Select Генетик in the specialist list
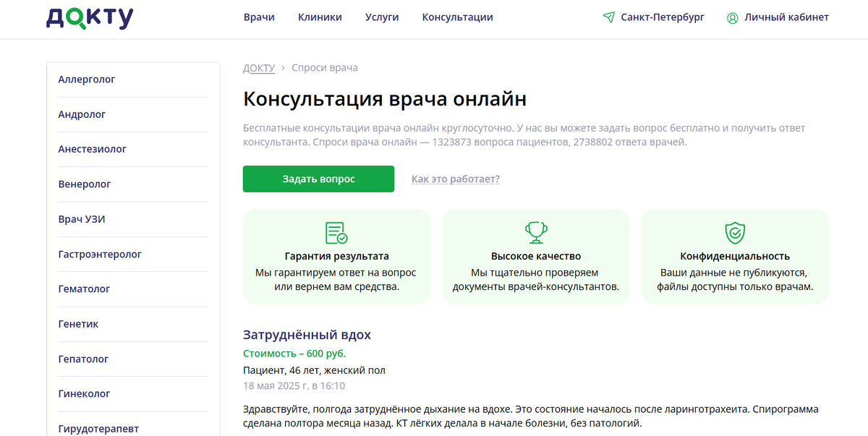 78,324
